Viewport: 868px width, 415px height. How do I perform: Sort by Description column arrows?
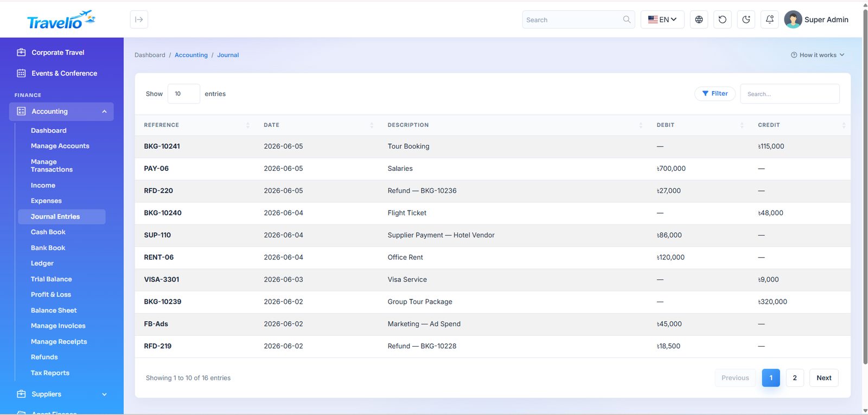641,125
